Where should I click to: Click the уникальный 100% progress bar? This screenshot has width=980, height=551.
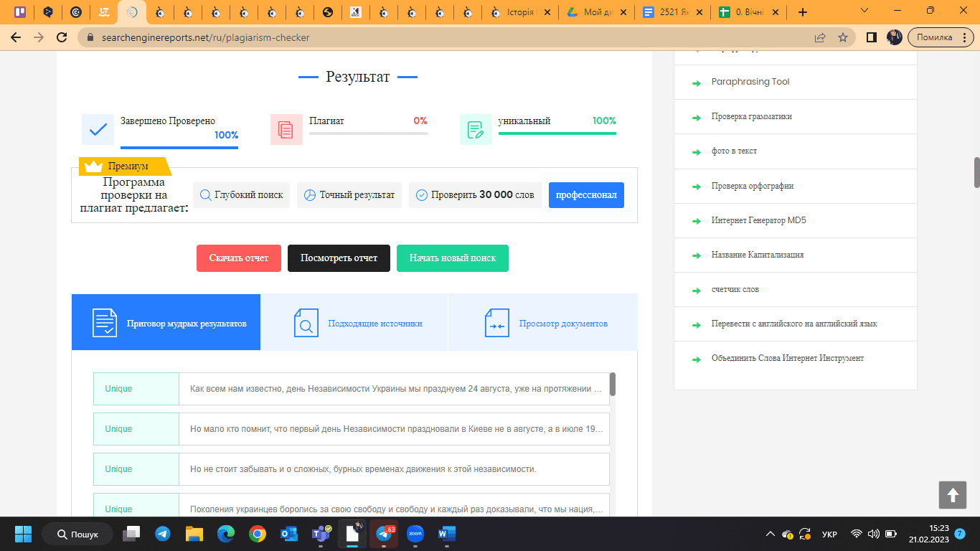tap(557, 133)
